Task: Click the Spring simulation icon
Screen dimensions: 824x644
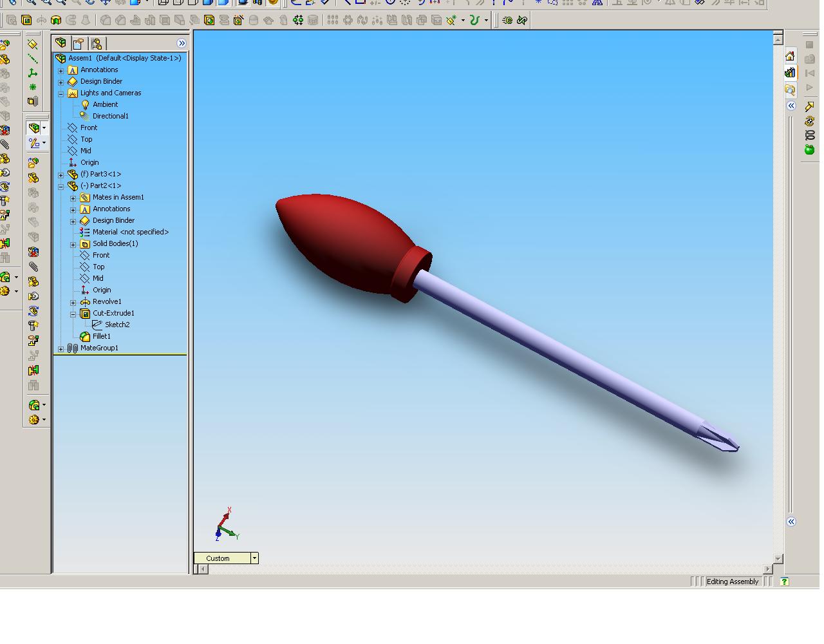Action: tap(809, 135)
